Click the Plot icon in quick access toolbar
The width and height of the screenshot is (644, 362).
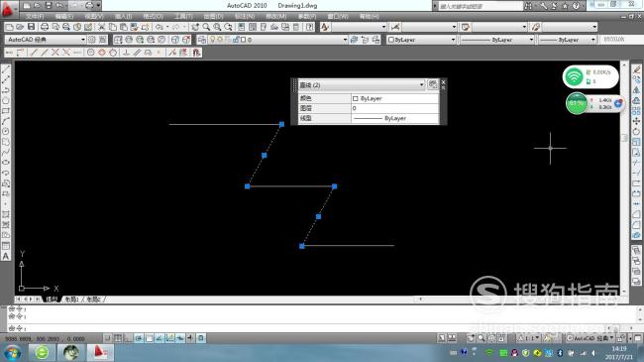pyautogui.click(x=89, y=6)
